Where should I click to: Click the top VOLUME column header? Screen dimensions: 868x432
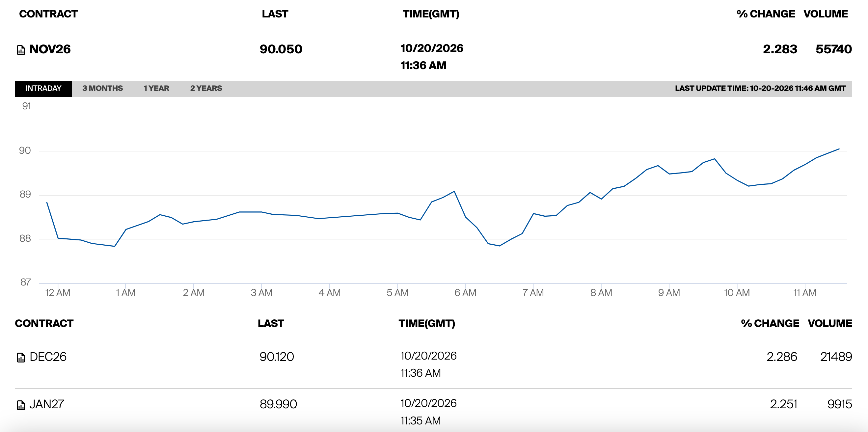[x=826, y=14]
